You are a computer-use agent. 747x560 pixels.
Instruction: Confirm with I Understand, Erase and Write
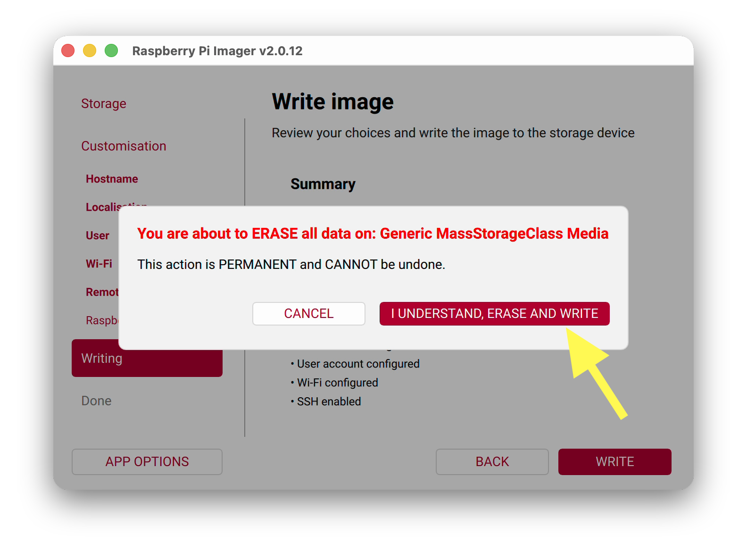coord(494,314)
